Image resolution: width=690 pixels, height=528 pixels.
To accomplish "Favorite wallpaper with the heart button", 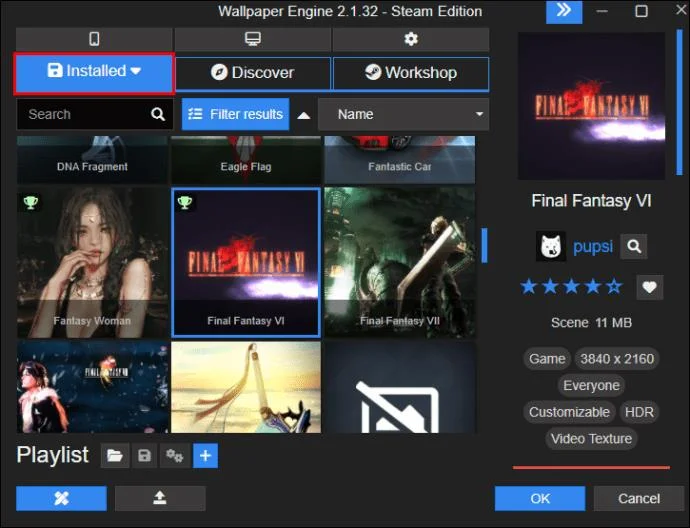I will pyautogui.click(x=650, y=287).
